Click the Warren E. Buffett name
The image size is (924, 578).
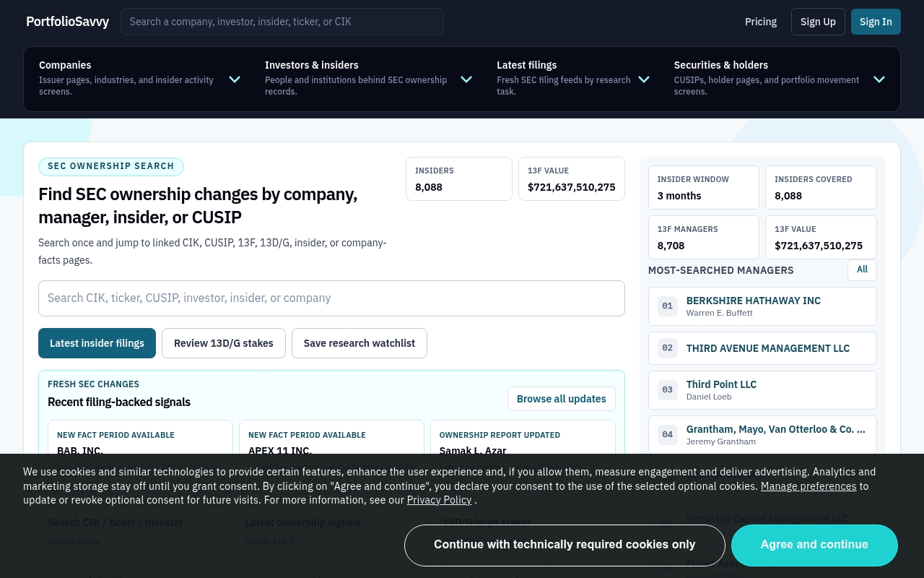click(x=720, y=313)
